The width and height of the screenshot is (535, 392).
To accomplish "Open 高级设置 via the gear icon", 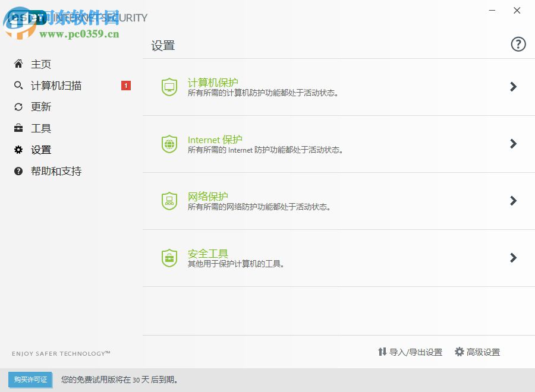I will pyautogui.click(x=459, y=352).
